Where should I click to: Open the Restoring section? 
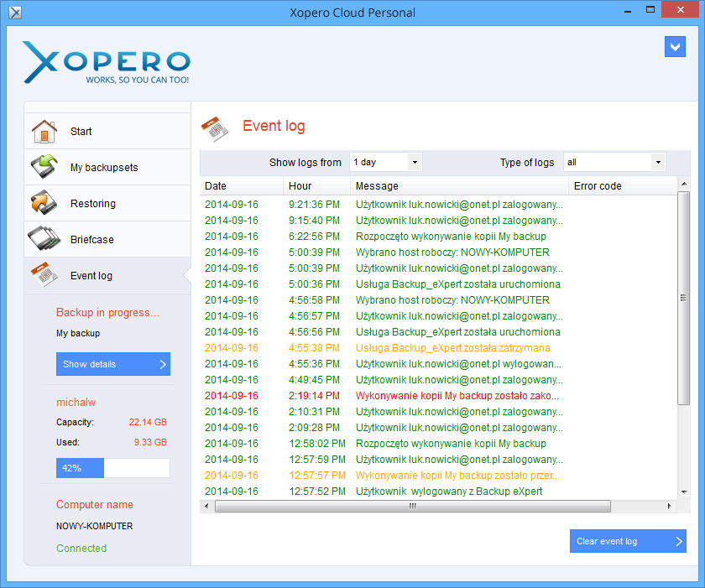[x=107, y=203]
